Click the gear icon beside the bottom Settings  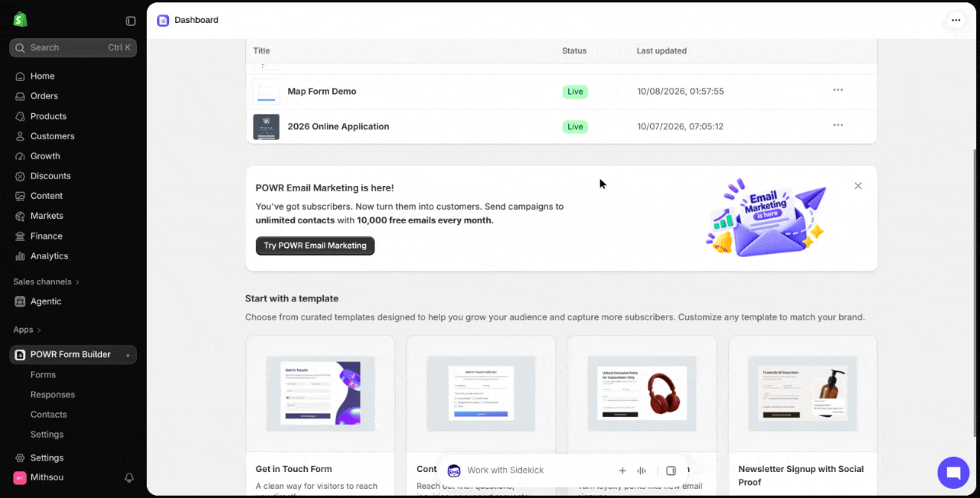point(20,457)
